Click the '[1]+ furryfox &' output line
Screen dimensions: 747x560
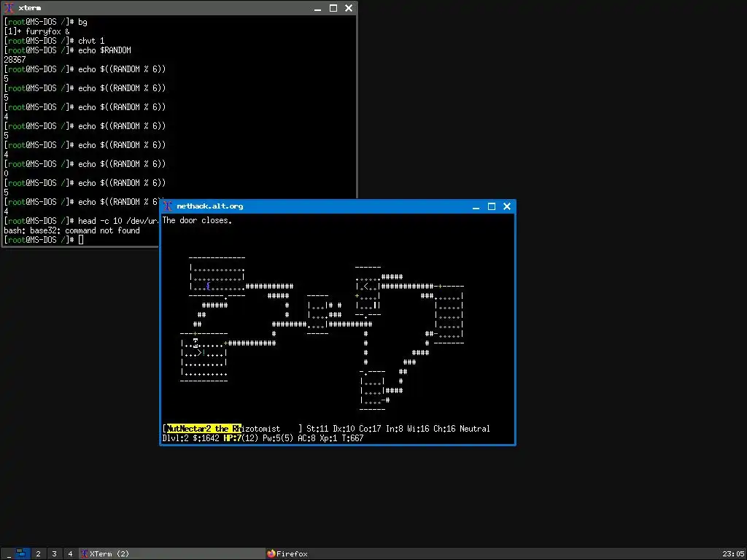tap(36, 31)
